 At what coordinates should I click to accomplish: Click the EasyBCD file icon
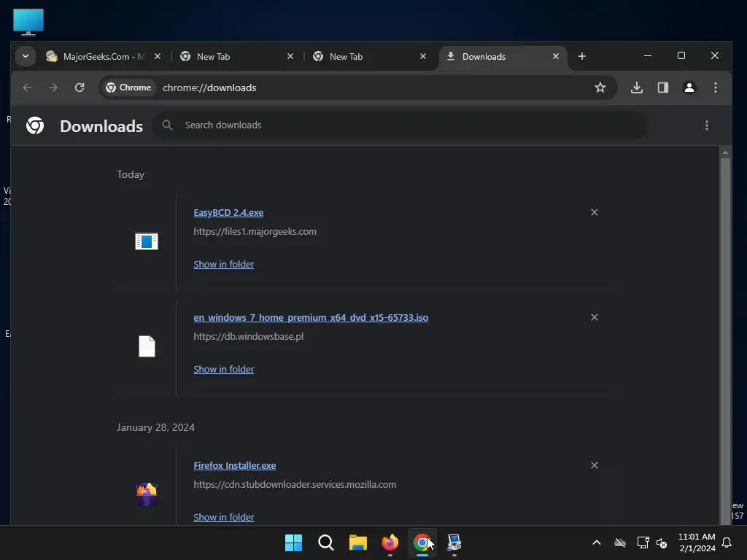click(147, 241)
